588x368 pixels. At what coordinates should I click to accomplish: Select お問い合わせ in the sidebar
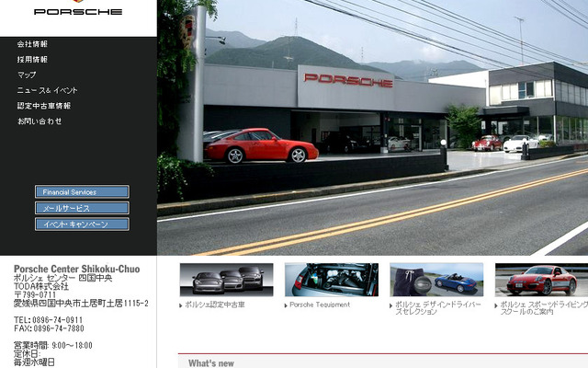[40, 121]
